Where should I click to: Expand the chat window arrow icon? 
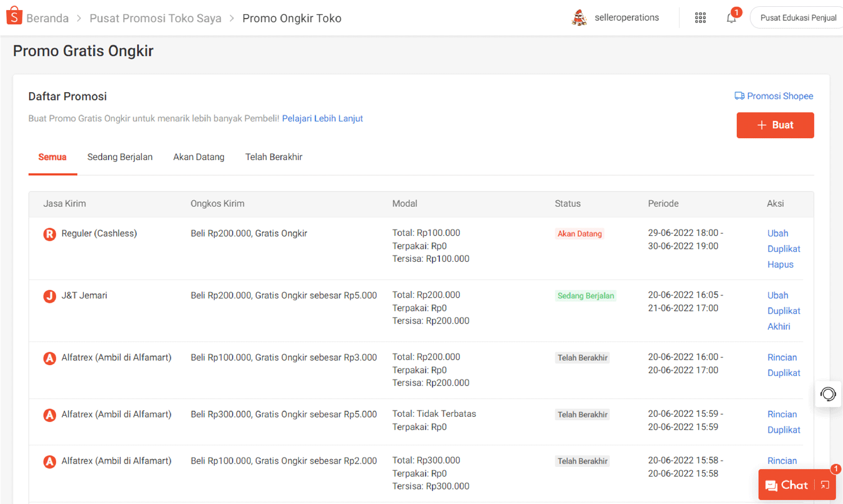[x=824, y=485]
